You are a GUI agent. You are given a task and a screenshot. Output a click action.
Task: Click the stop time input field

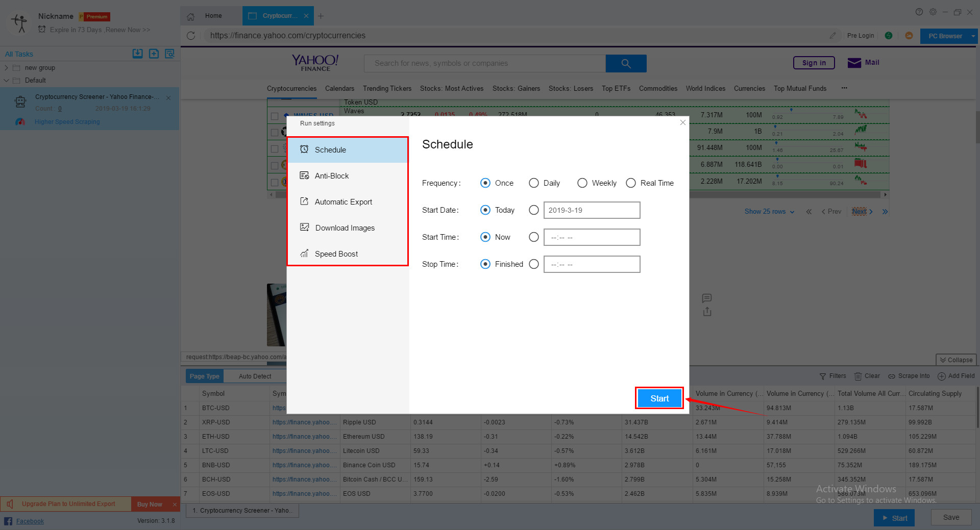[592, 264]
